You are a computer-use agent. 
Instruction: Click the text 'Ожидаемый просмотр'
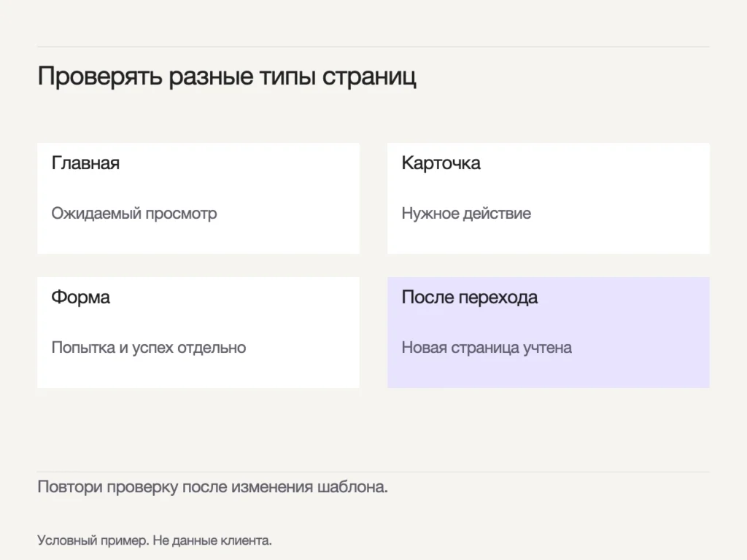click(134, 214)
